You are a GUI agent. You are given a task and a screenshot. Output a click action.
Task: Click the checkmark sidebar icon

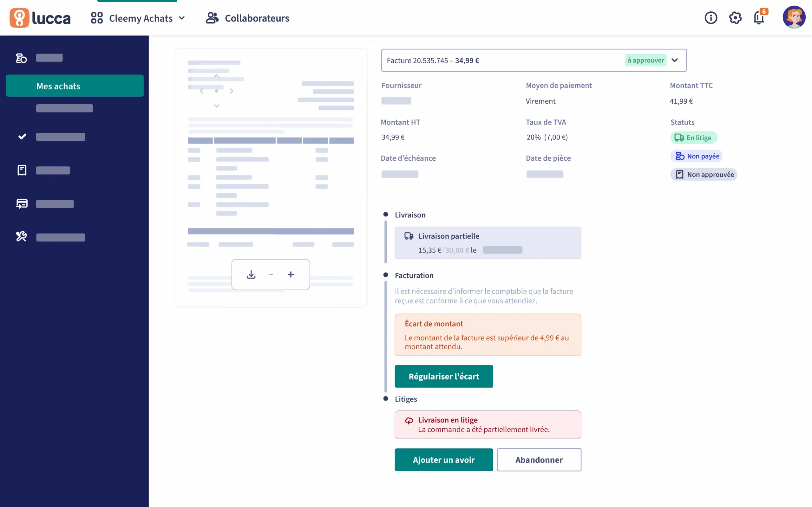22,137
